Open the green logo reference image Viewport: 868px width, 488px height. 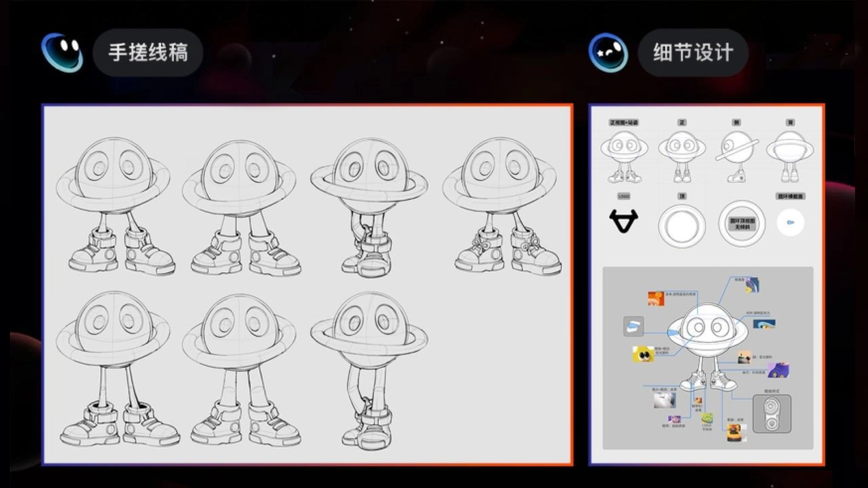tap(707, 419)
